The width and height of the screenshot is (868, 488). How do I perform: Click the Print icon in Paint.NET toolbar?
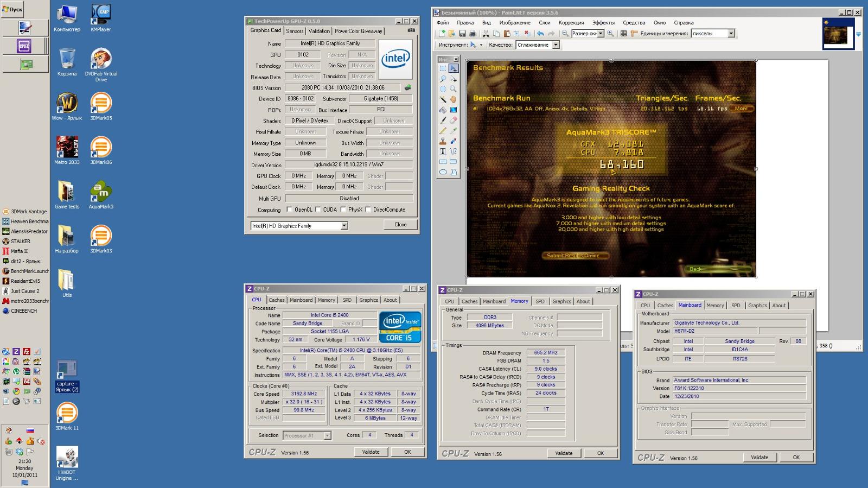(473, 34)
